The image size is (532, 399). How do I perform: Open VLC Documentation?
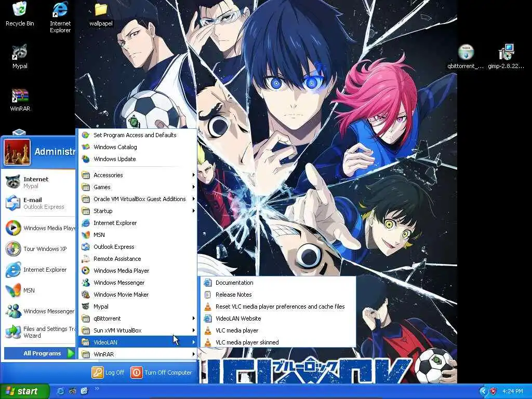278,283
